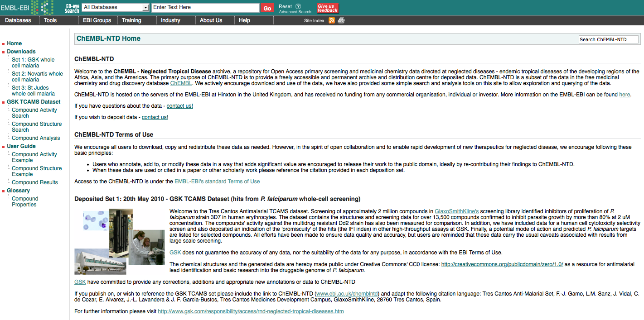Open GSK TCAMS Dataset sidebar link

34,102
